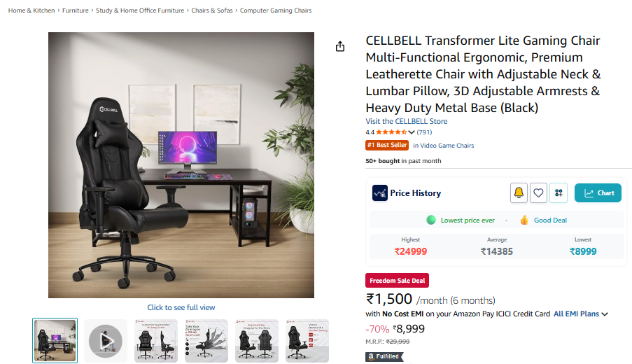Screen dimensions: 632x364
Task: Open Computer Gaming Chairs breadcrumb
Action: point(276,10)
